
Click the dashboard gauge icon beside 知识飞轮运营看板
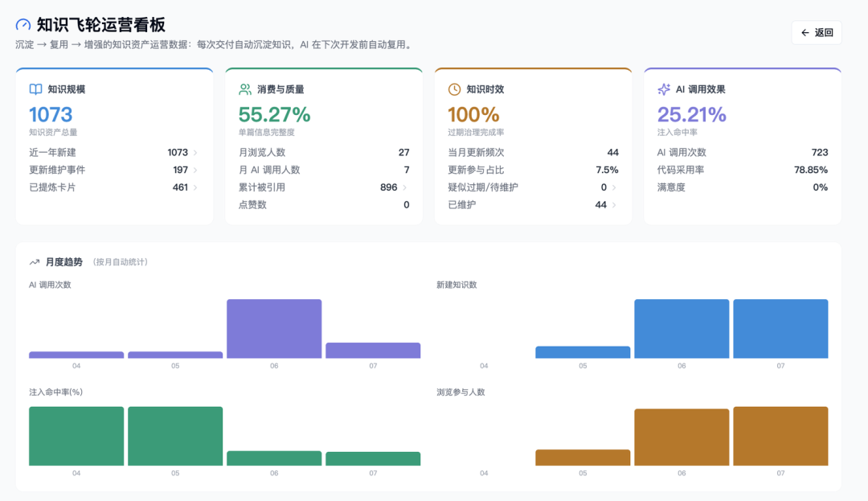(23, 25)
